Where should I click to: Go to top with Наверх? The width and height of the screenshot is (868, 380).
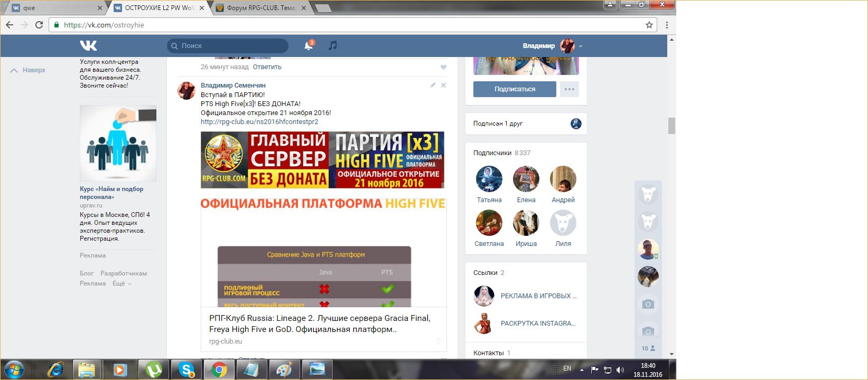(x=28, y=70)
